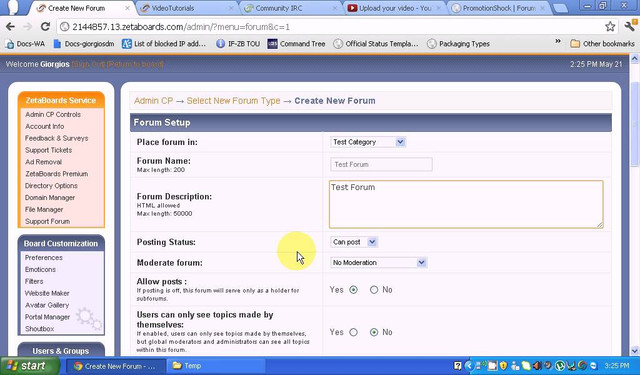Open the Packaging Types bookmark

pos(458,44)
